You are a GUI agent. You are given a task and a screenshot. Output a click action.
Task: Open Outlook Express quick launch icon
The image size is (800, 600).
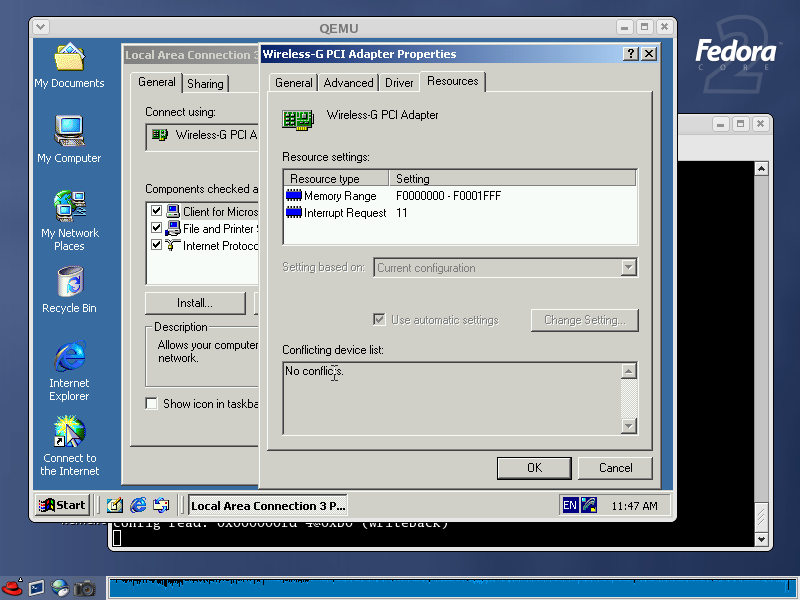coord(161,505)
